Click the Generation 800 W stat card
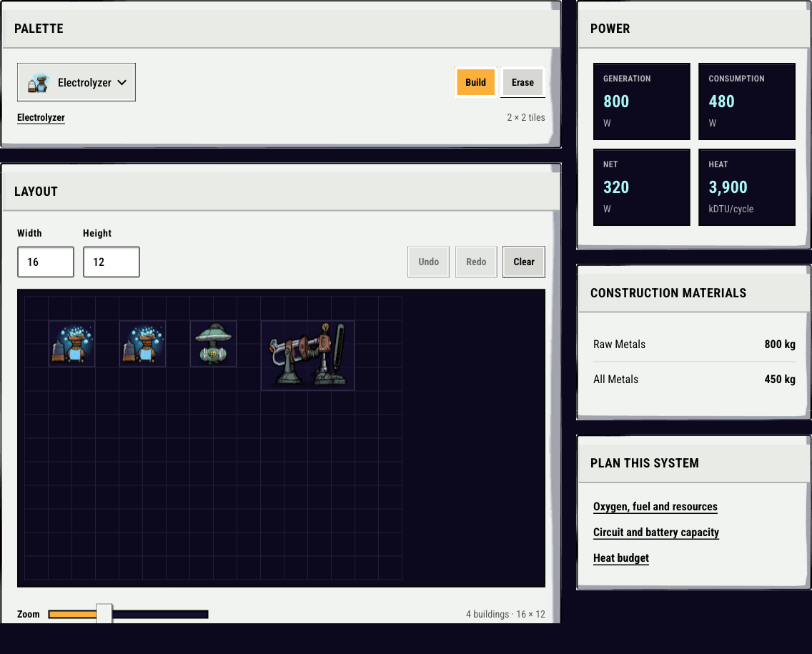This screenshot has width=812, height=654. [x=642, y=101]
